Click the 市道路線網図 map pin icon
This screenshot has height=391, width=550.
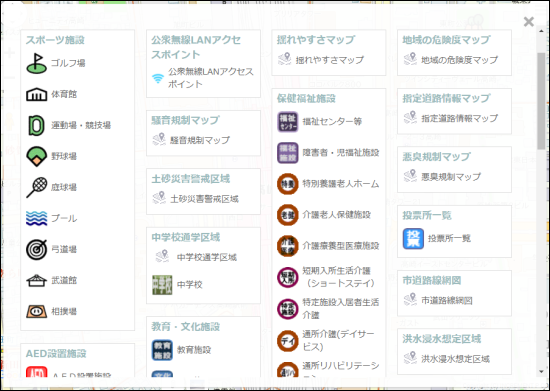410,300
